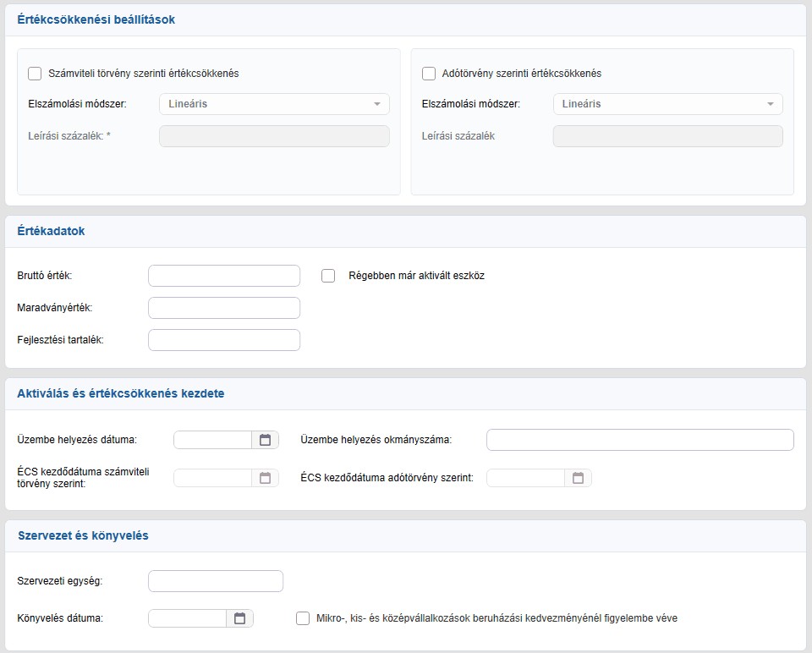The height and width of the screenshot is (653, 812).
Task: Click the Könyvelés dátuma date text field
Action: (188, 618)
